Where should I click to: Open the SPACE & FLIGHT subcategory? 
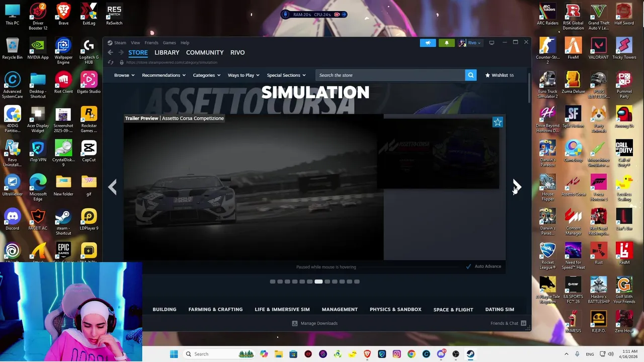coord(453,310)
